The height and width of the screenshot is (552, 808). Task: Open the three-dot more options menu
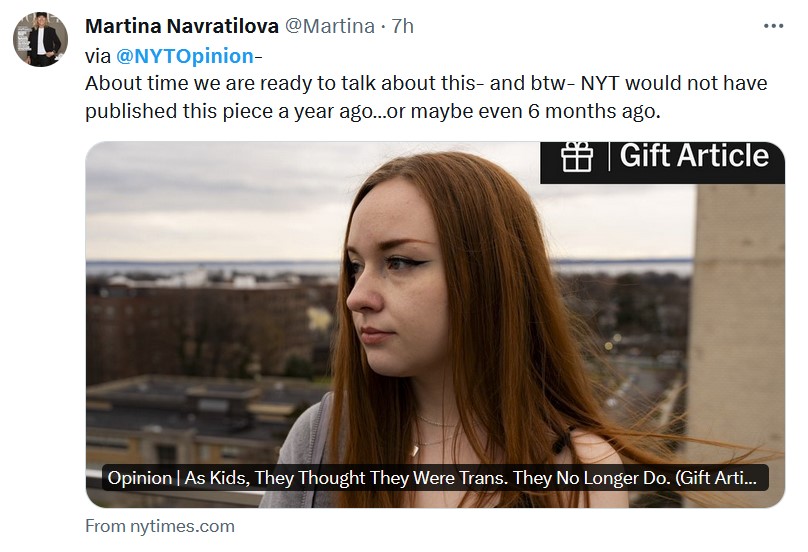[774, 26]
